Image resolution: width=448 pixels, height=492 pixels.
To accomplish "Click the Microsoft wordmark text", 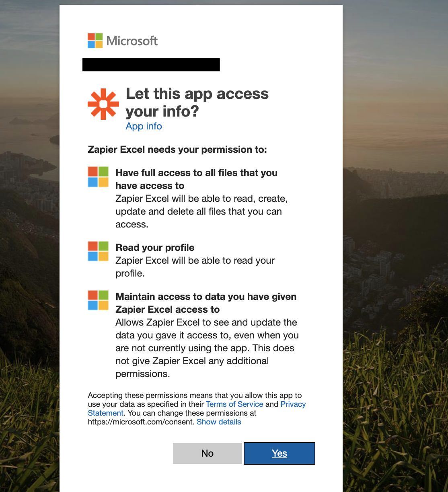I will coord(132,41).
